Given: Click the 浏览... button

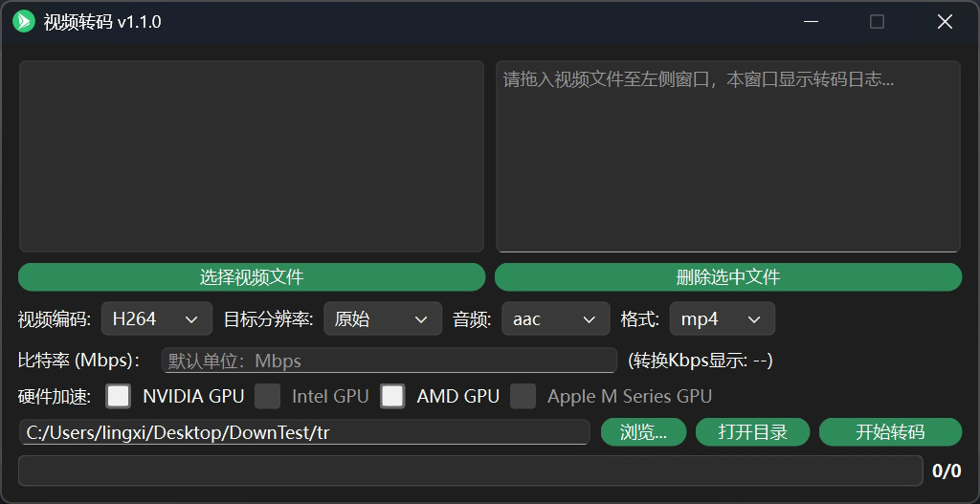Looking at the screenshot, I should [x=644, y=432].
